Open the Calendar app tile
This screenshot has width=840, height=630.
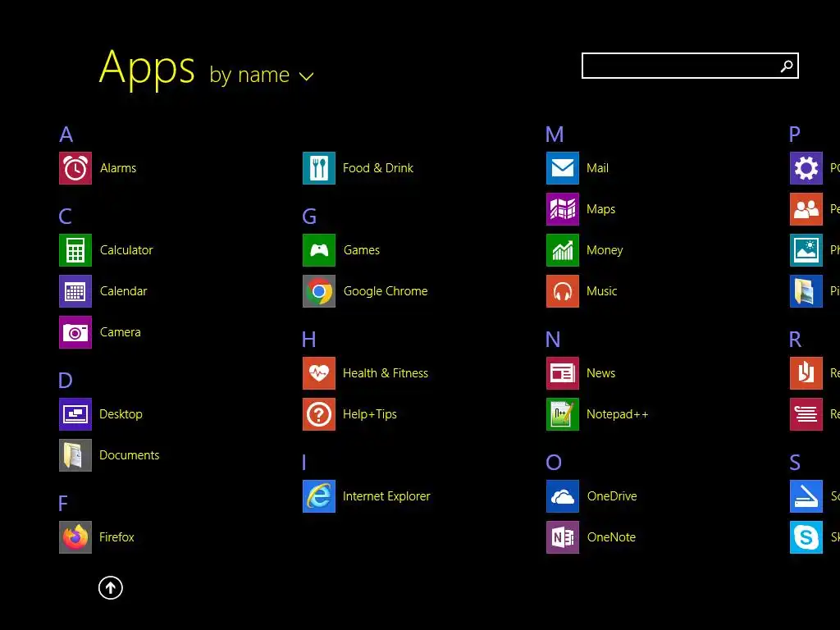tap(75, 291)
